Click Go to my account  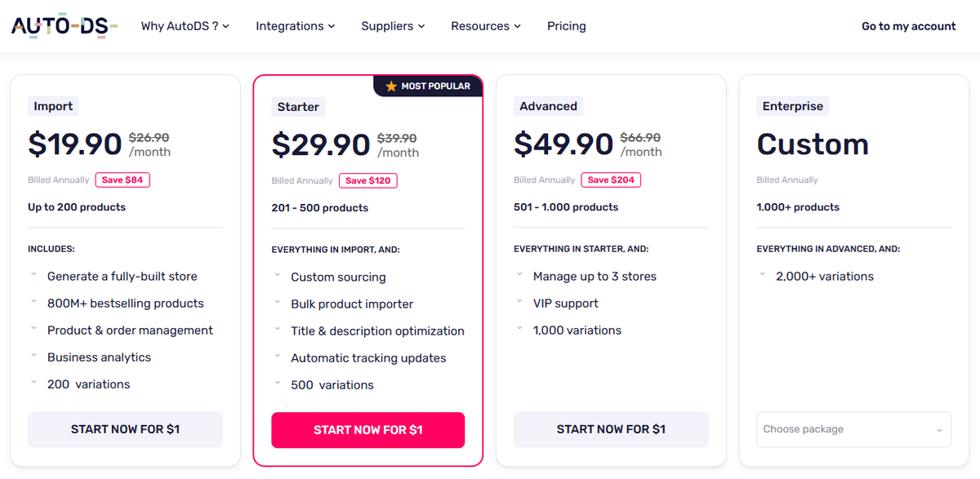908,25
